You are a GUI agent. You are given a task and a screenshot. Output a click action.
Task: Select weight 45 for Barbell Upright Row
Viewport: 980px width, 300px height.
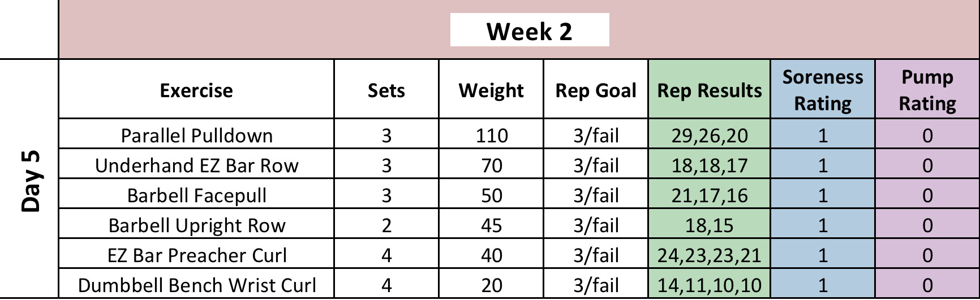491,225
